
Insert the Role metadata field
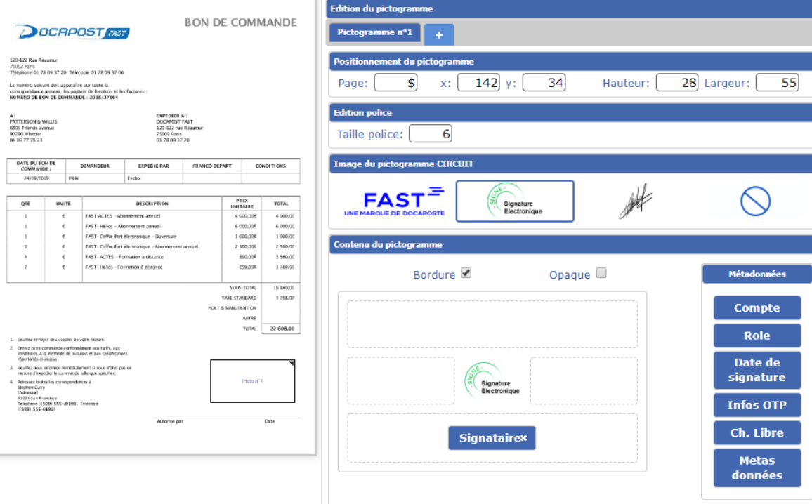click(x=757, y=336)
